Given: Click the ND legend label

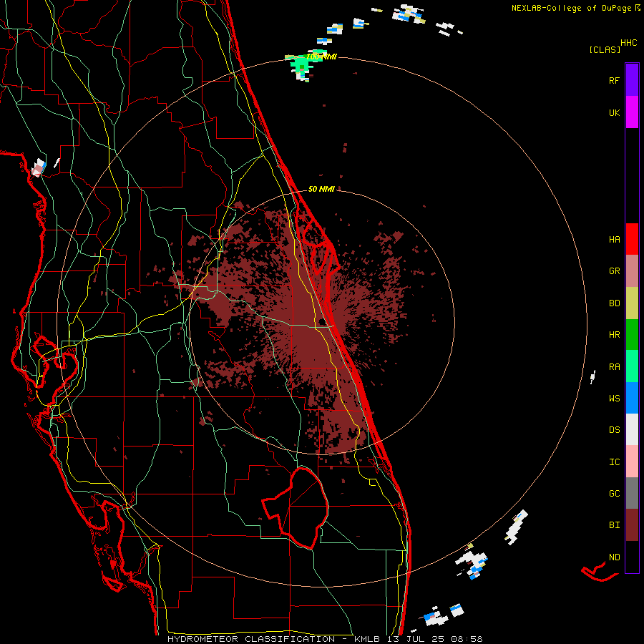Looking at the screenshot, I should point(614,557).
